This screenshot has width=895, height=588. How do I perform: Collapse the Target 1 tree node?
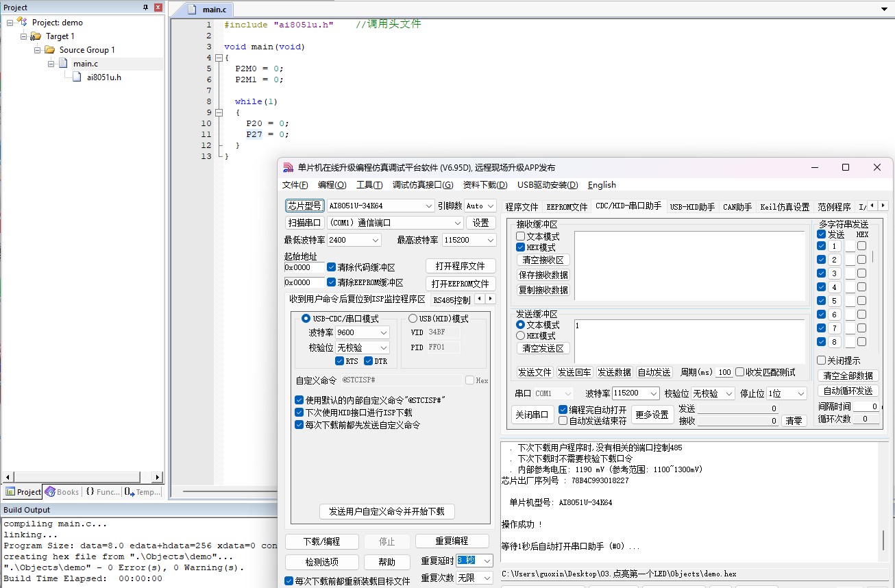pyautogui.click(x=23, y=36)
